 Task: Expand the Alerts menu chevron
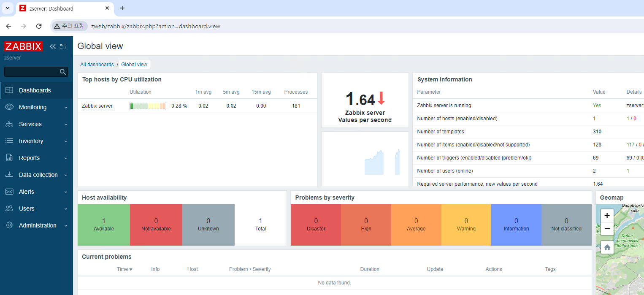(x=66, y=192)
